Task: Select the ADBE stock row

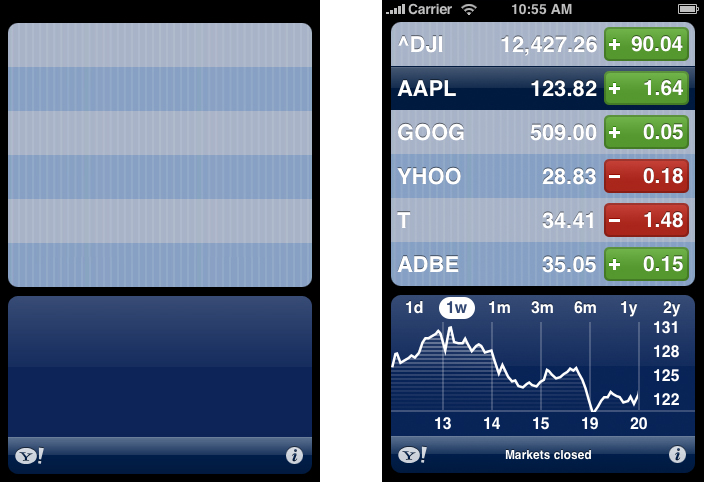Action: point(543,264)
